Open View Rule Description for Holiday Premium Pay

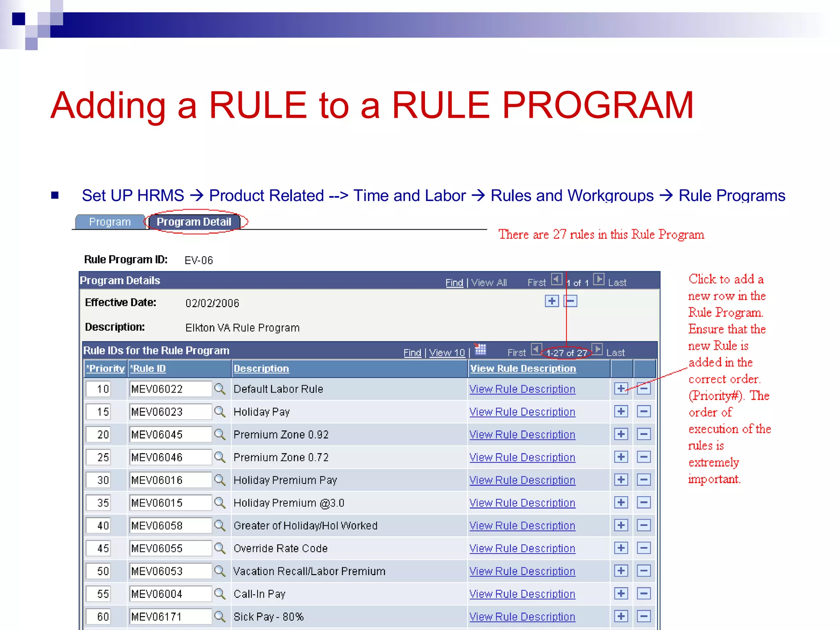[x=522, y=480]
